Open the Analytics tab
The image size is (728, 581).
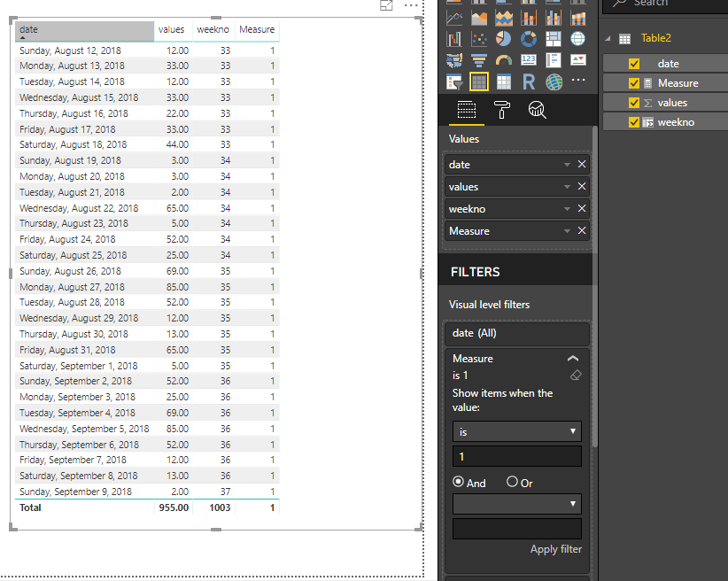(538, 110)
